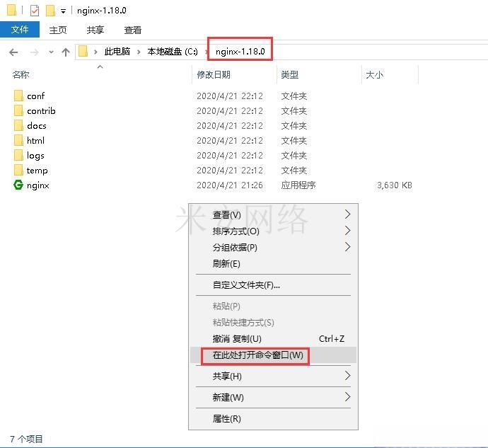The height and width of the screenshot is (448, 488).
Task: Switch to the 共享 ribbon tab
Action: 95,30
